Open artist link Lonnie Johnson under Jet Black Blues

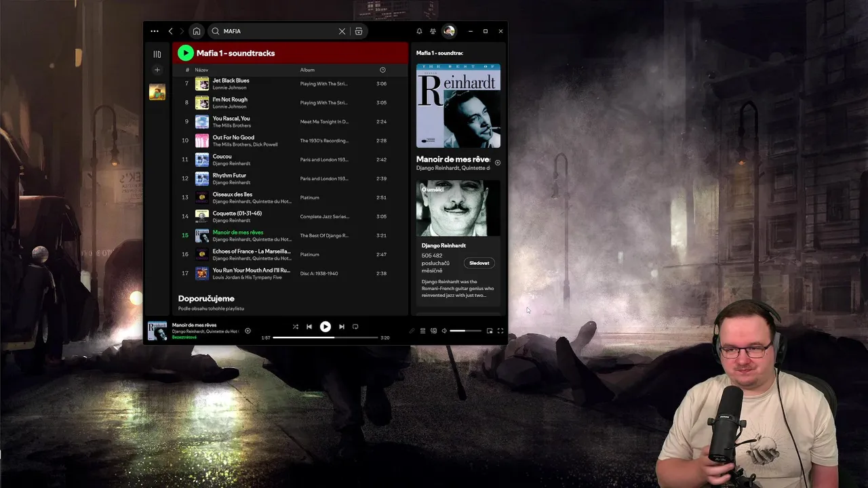[229, 87]
